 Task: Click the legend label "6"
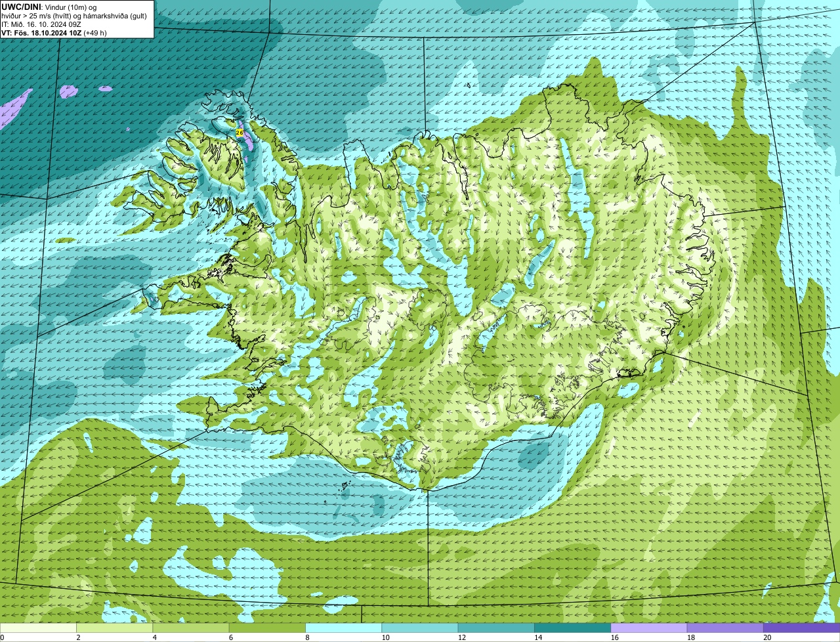pyautogui.click(x=231, y=637)
